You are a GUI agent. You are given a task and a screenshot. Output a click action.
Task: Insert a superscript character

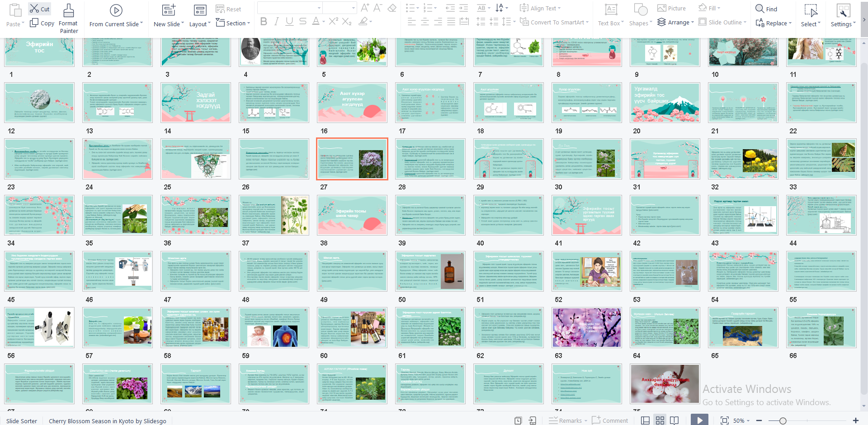coord(333,21)
